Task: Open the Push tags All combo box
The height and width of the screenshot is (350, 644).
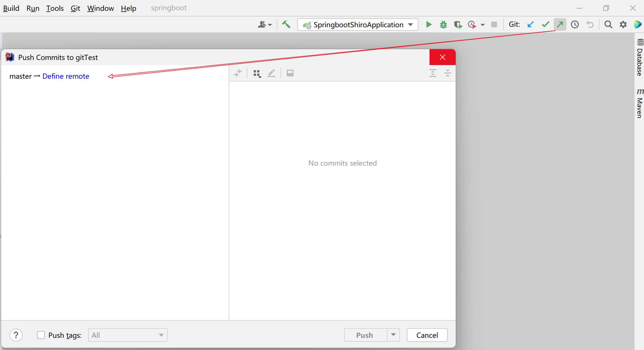Action: coord(128,335)
